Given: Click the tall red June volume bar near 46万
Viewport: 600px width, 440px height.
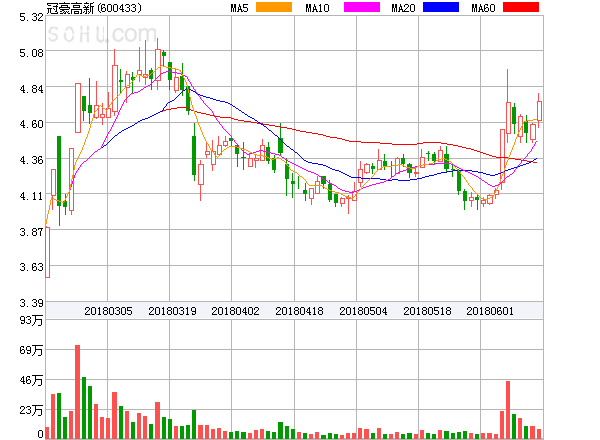Looking at the screenshot, I should pos(508,410).
